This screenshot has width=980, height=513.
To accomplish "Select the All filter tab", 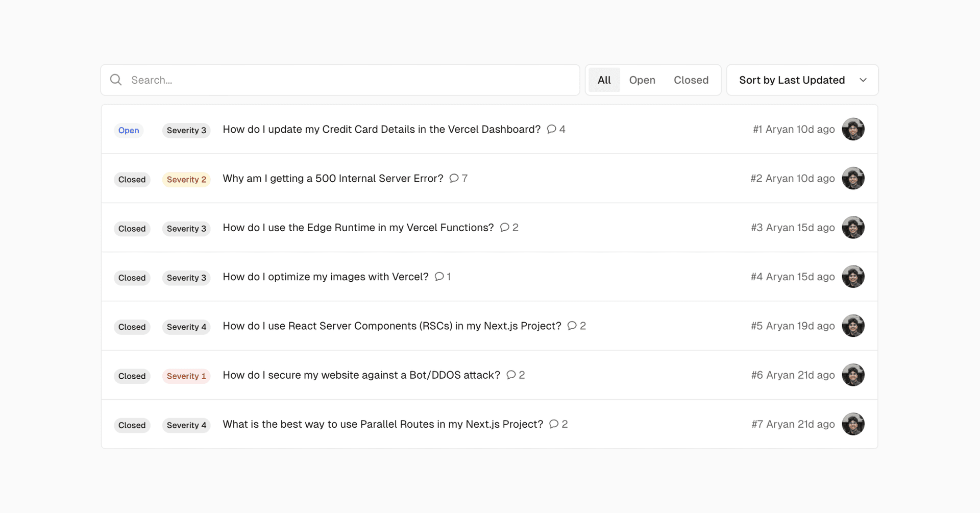I will click(x=604, y=80).
